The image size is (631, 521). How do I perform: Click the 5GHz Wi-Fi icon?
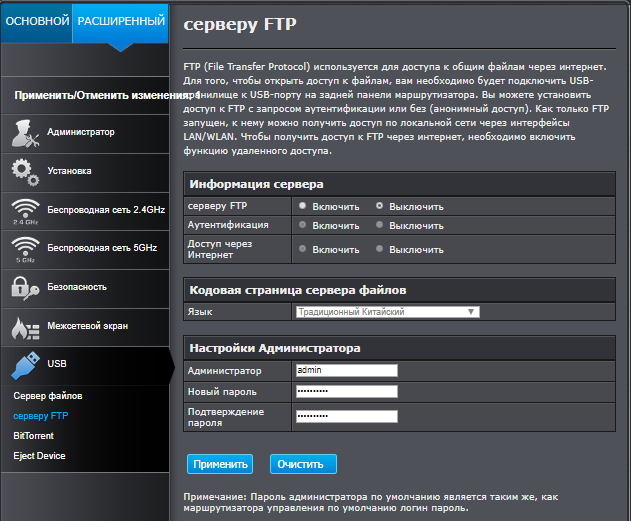(x=25, y=249)
